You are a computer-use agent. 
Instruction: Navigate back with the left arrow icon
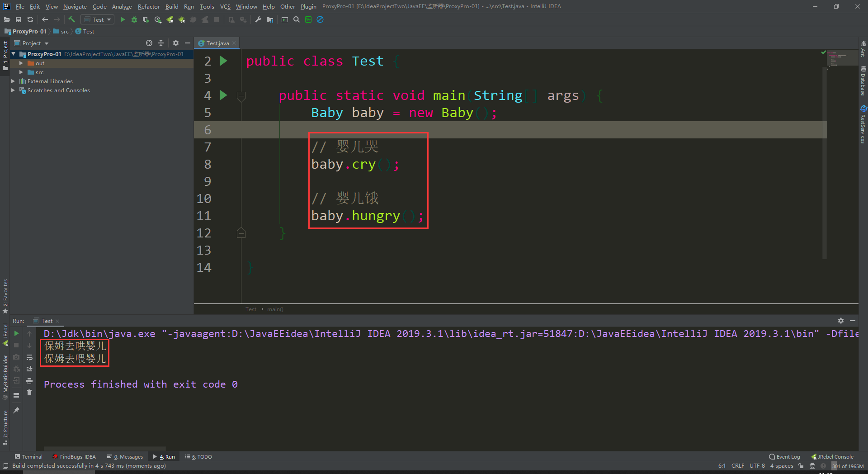[x=45, y=19]
